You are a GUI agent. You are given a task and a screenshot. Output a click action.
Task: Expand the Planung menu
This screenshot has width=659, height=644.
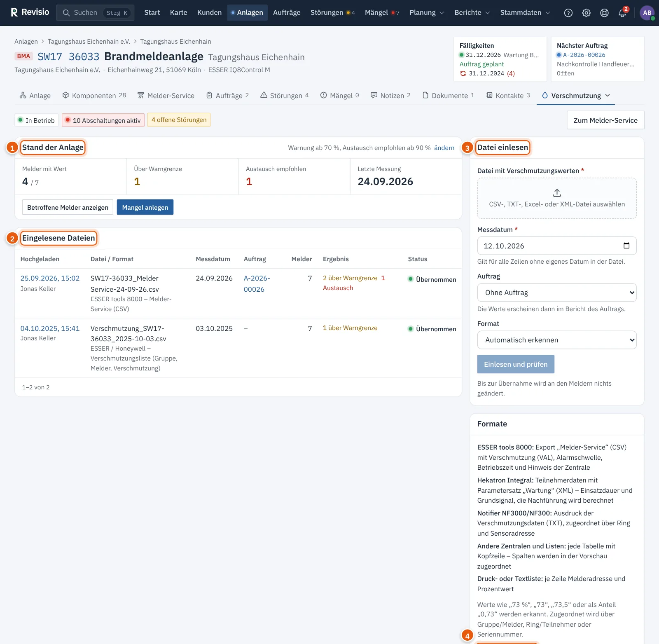(x=427, y=13)
